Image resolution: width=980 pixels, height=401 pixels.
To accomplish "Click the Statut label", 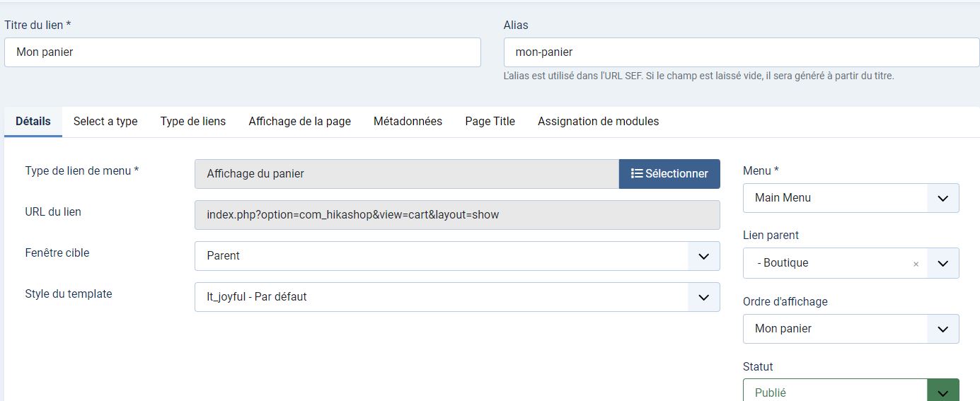I will pyautogui.click(x=758, y=367).
